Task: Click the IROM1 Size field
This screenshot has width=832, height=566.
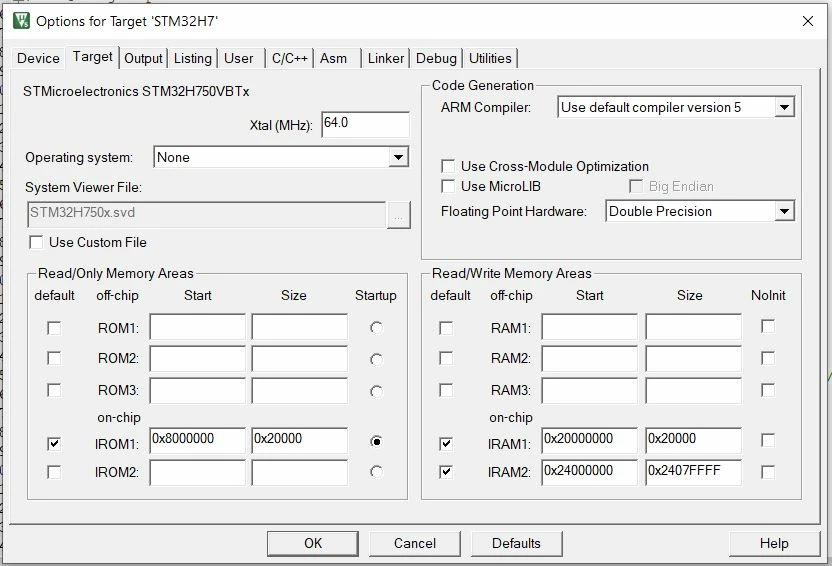Action: click(300, 441)
